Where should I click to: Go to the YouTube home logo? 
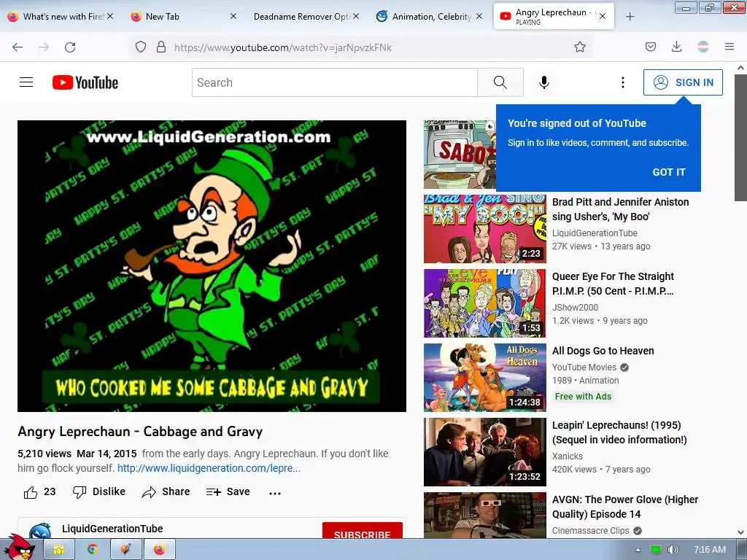85,82
